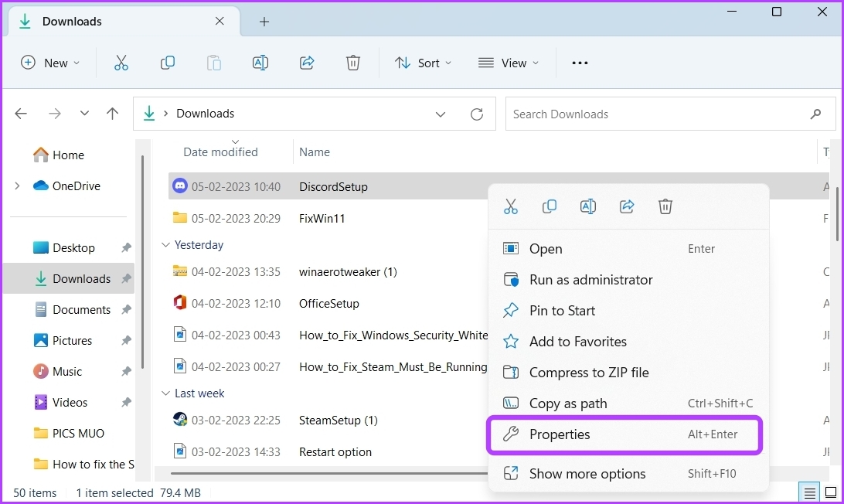The image size is (844, 504).
Task: Open Videos in the navigation pane
Action: pos(60,403)
